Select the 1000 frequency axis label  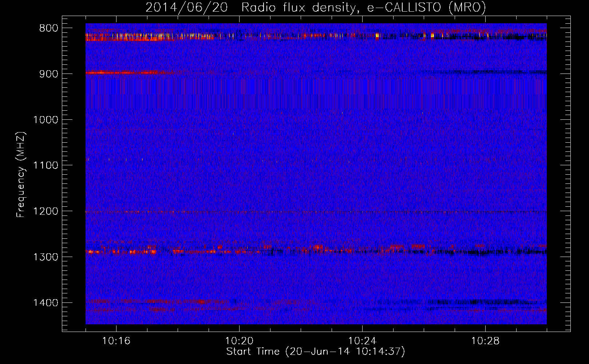tap(46, 120)
